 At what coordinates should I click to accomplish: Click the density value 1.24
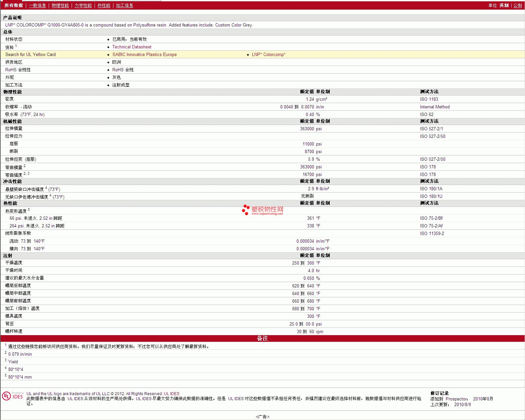310,99
